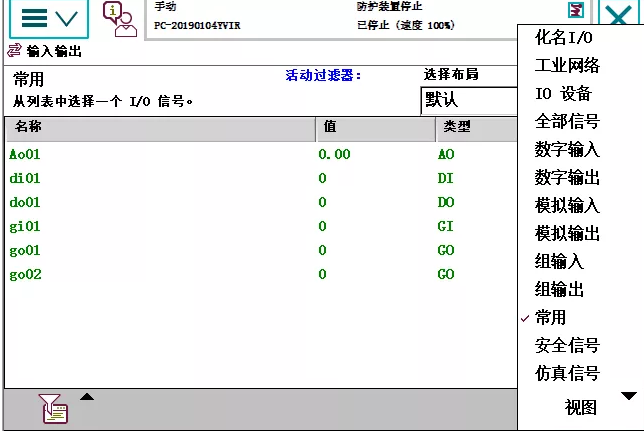This screenshot has height=431, width=644.
Task: Click the 输入输出 window title
Action: (54, 51)
